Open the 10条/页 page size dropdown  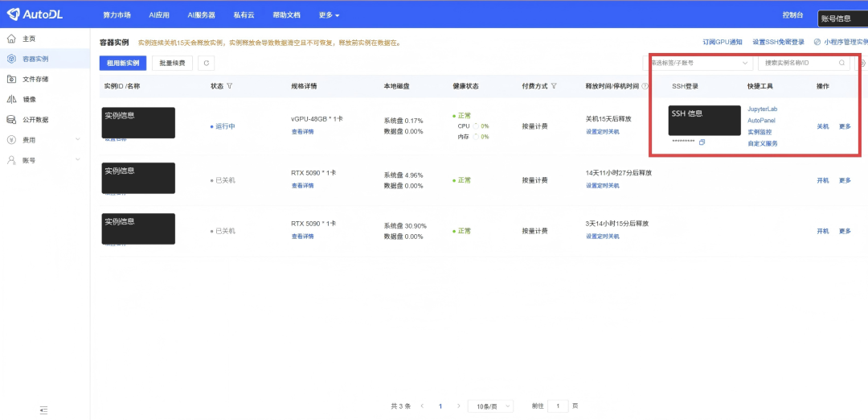point(490,406)
